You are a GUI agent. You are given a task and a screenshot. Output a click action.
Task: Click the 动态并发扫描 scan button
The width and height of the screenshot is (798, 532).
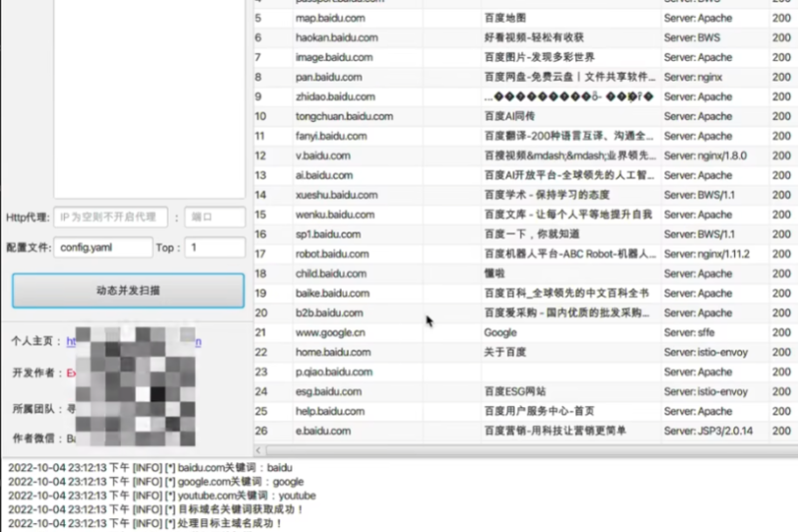click(x=128, y=291)
